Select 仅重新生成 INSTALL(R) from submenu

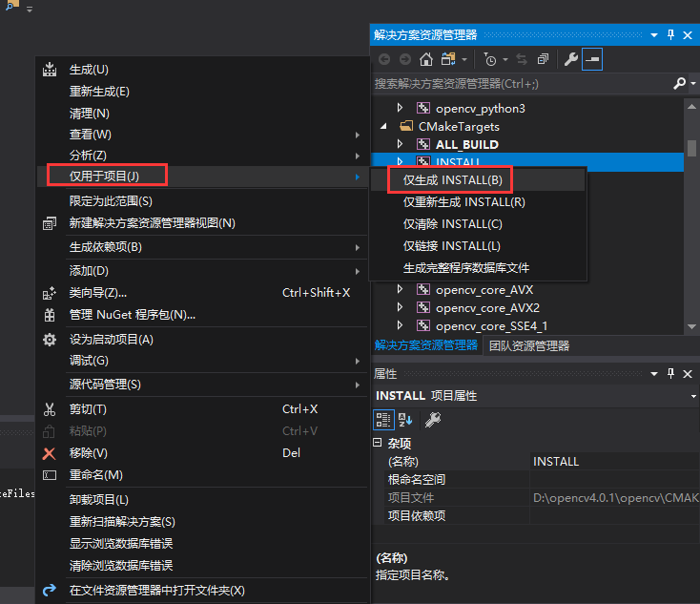[x=478, y=202]
